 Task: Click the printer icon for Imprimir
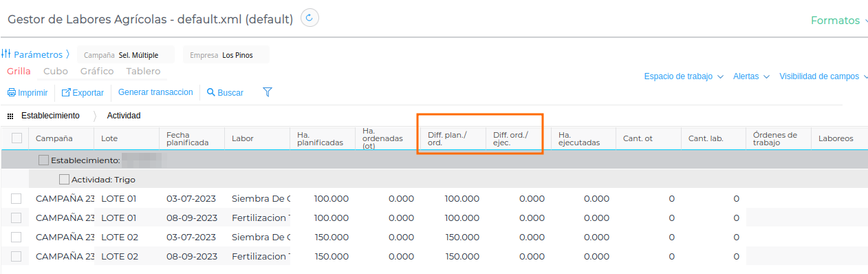click(x=12, y=92)
